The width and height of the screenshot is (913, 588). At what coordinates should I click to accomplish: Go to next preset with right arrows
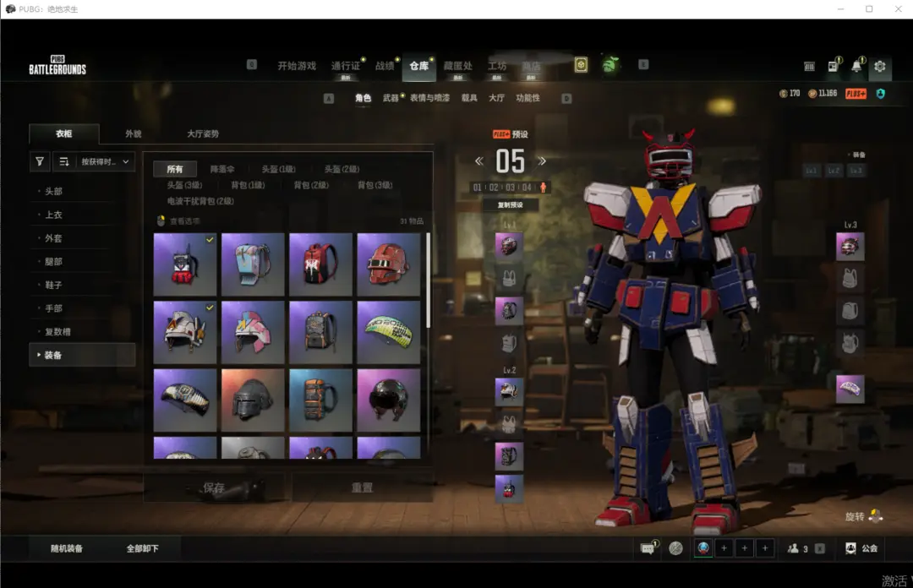click(542, 161)
